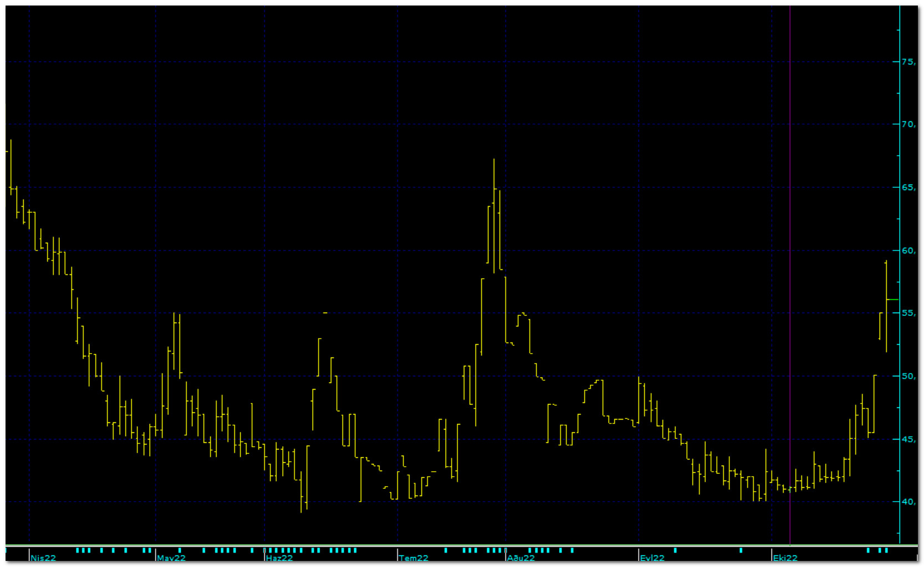924x567 pixels.
Task: Select the Haz22 date label
Action: pos(279,558)
